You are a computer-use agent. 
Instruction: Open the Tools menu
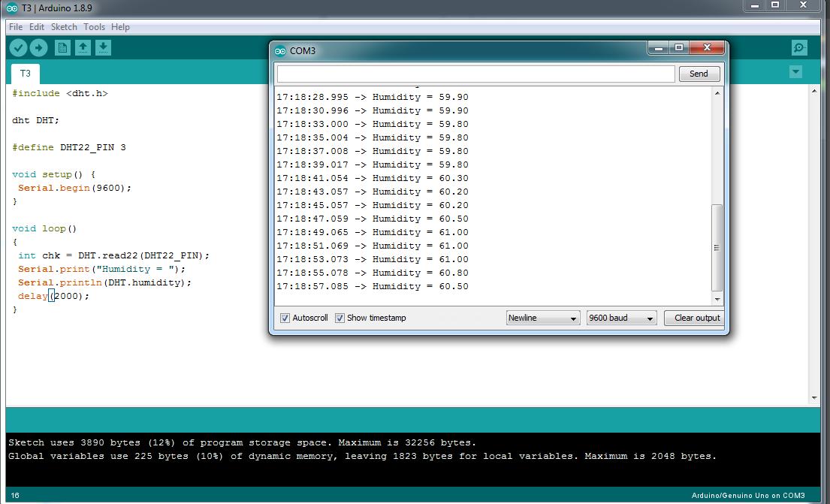tap(94, 27)
